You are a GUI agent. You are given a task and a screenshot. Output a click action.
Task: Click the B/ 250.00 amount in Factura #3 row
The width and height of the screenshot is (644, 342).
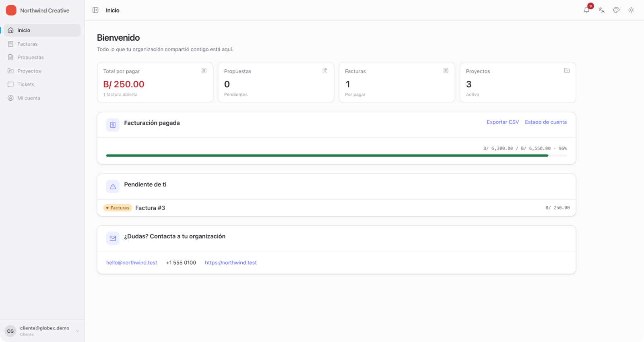[557, 208]
